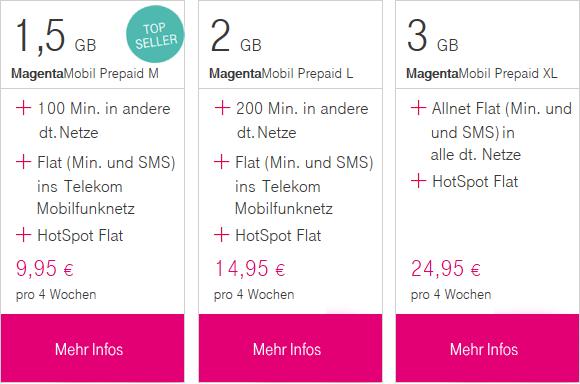The image size is (580, 384).
Task: Click the 1,5 GB data volume heading
Action: pyautogui.click(x=55, y=36)
